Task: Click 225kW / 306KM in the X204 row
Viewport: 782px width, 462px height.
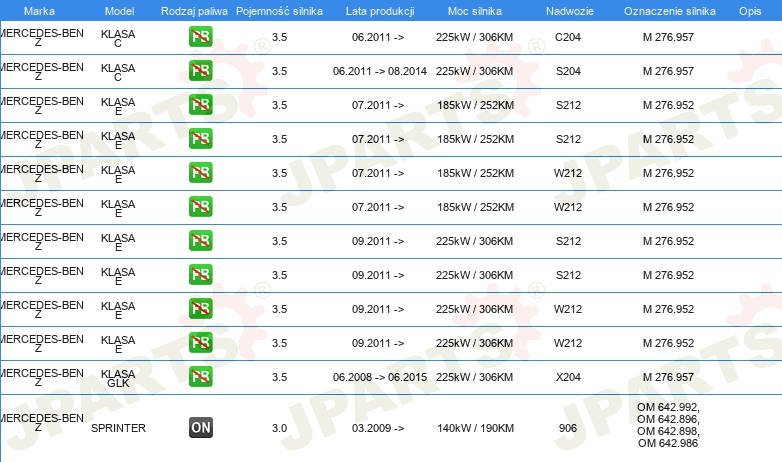Action: tap(474, 377)
